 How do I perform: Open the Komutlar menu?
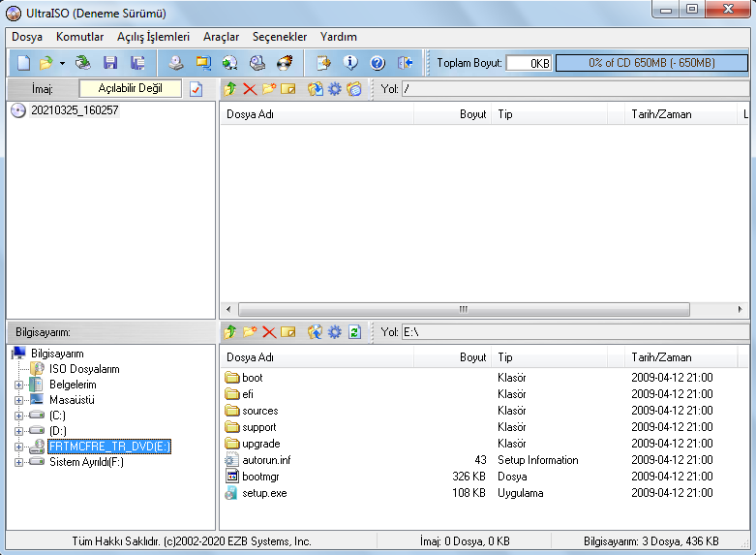[x=80, y=37]
